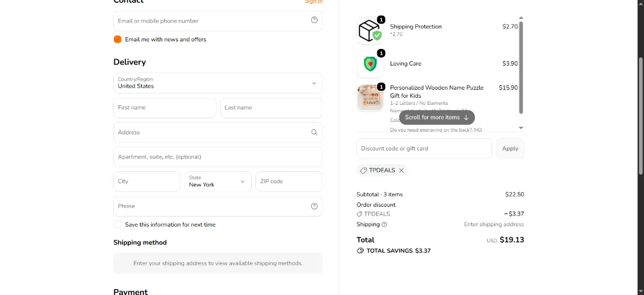Focus the Email or mobile phone field

pos(218,21)
